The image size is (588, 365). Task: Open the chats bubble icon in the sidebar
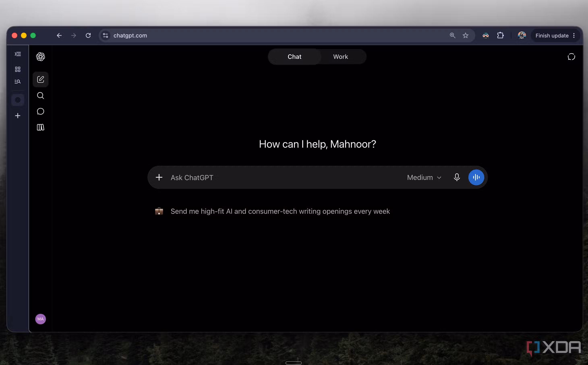click(40, 111)
